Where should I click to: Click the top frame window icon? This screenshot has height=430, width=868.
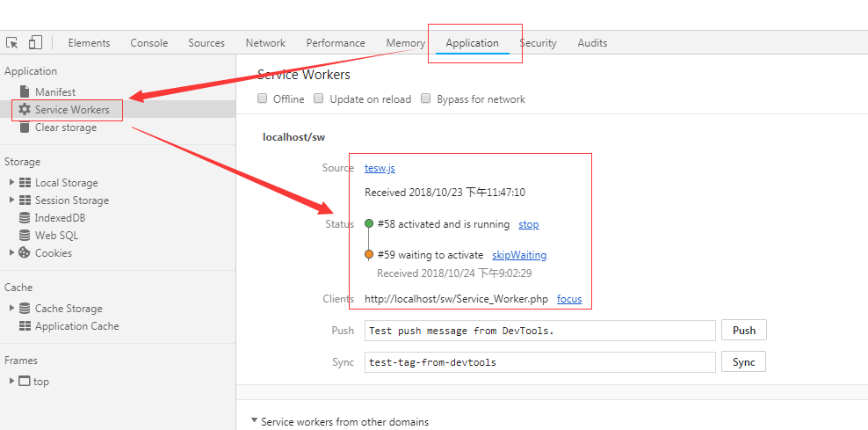[25, 382]
